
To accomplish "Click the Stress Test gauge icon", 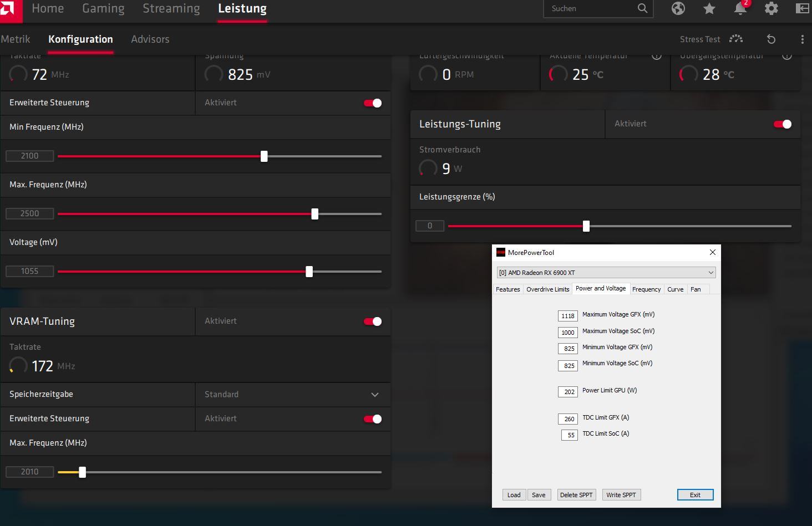I will (736, 39).
